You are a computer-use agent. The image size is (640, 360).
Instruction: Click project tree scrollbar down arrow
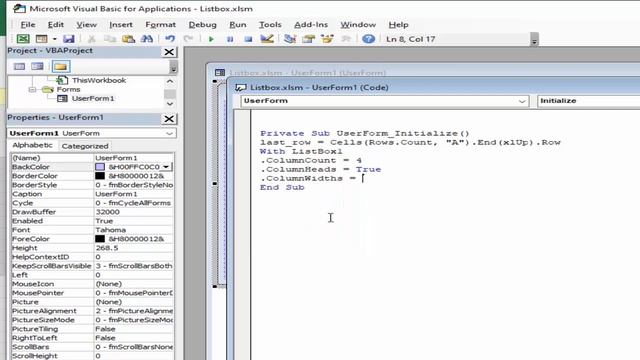tap(170, 104)
